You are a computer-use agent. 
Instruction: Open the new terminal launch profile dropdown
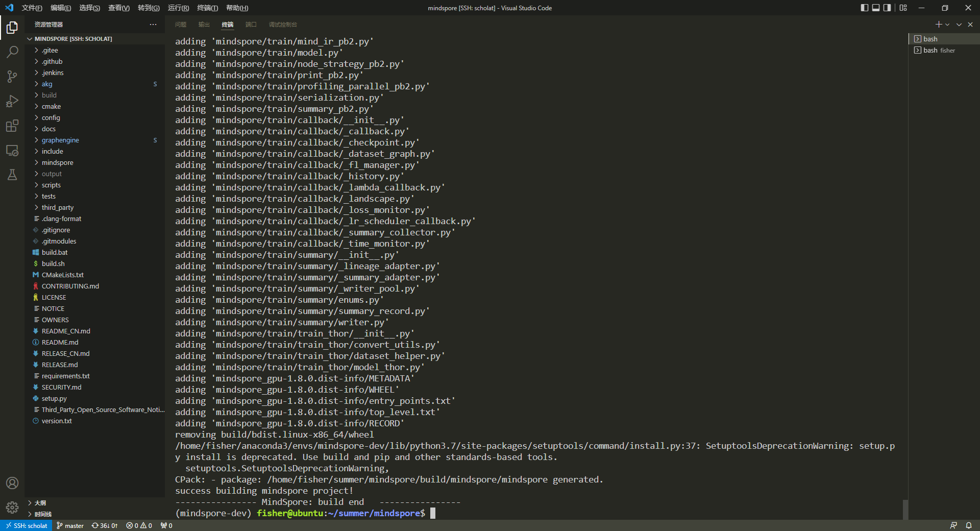[x=947, y=25]
